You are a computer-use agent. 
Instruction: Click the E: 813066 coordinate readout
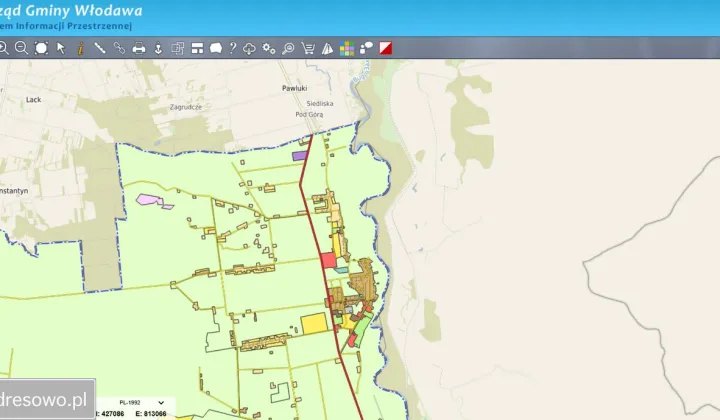151,414
